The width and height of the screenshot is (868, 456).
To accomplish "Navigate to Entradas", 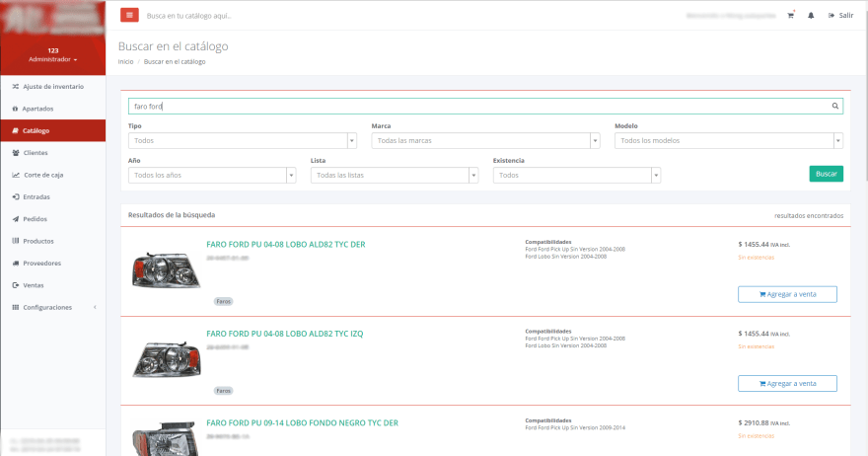I will 53,196.
